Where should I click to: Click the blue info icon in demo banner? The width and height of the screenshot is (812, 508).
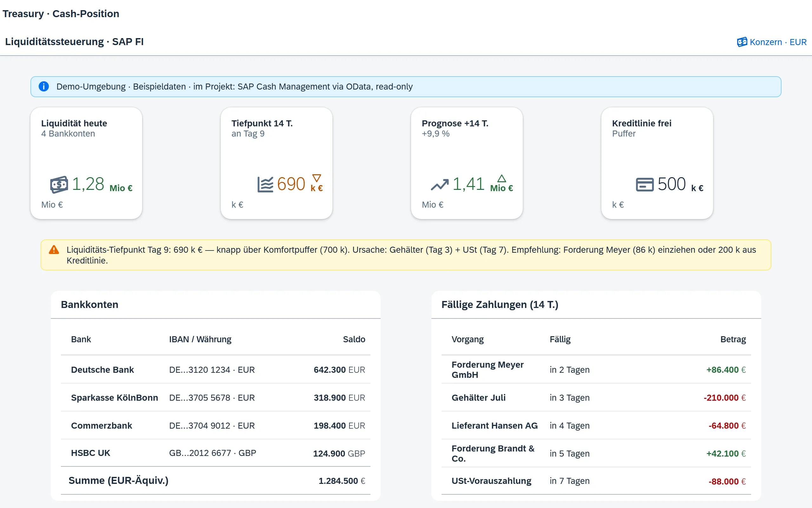(44, 86)
